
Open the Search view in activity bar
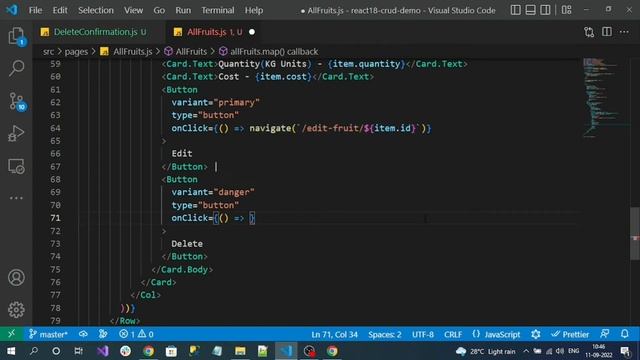click(x=16, y=68)
